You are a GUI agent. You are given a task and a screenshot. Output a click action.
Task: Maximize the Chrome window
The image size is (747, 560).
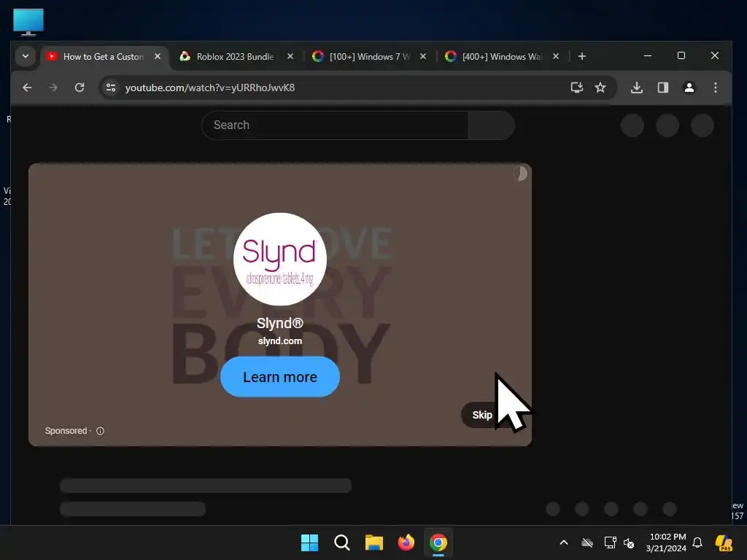point(681,55)
